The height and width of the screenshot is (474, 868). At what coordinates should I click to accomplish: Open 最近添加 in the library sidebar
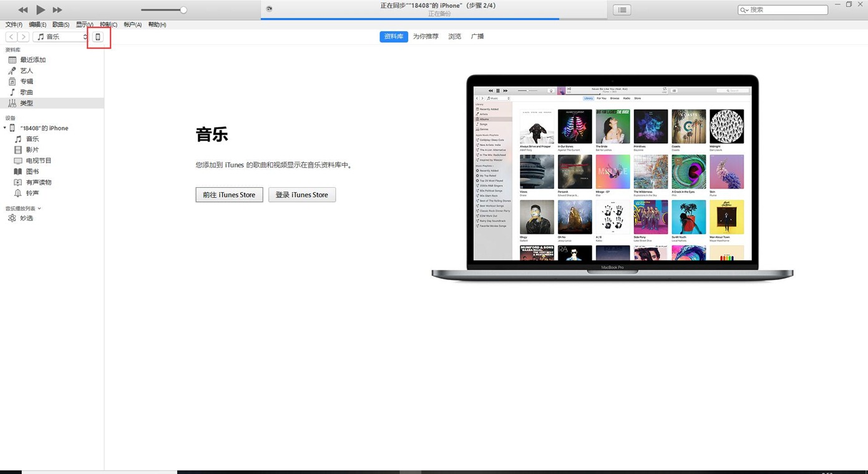tap(32, 60)
